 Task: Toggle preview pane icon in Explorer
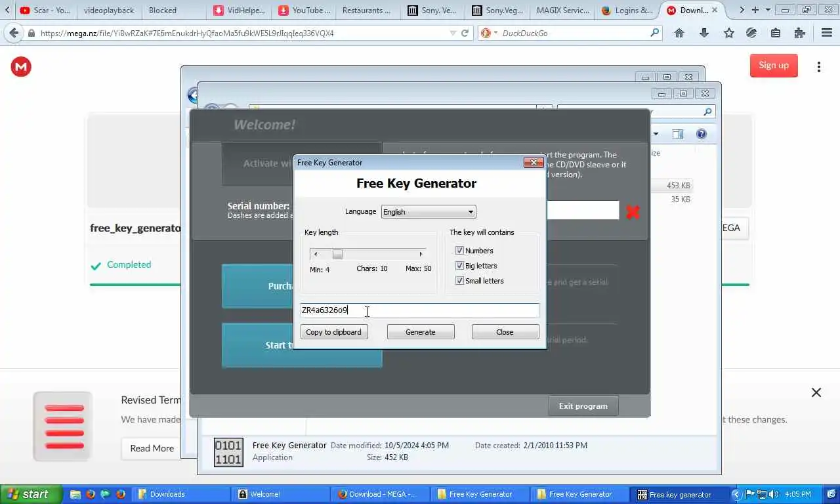point(678,134)
